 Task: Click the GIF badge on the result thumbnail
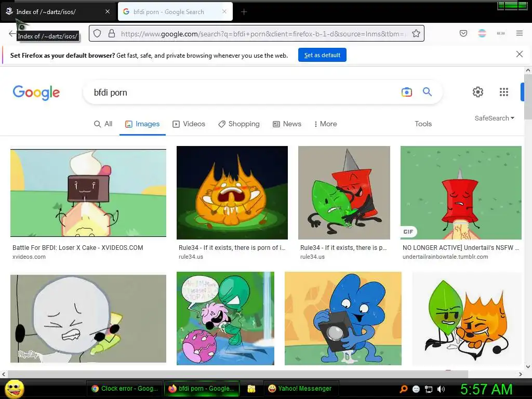coord(408,232)
